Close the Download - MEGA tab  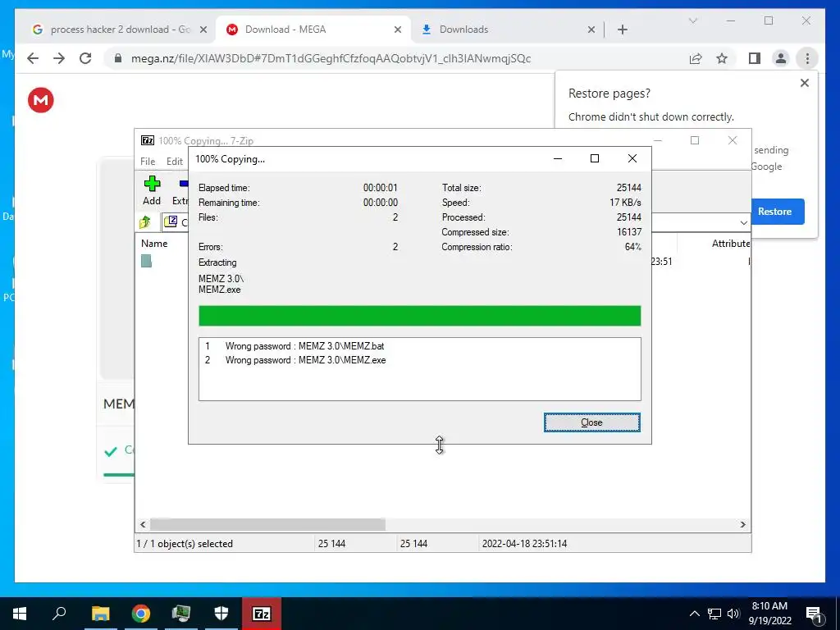pyautogui.click(x=398, y=30)
